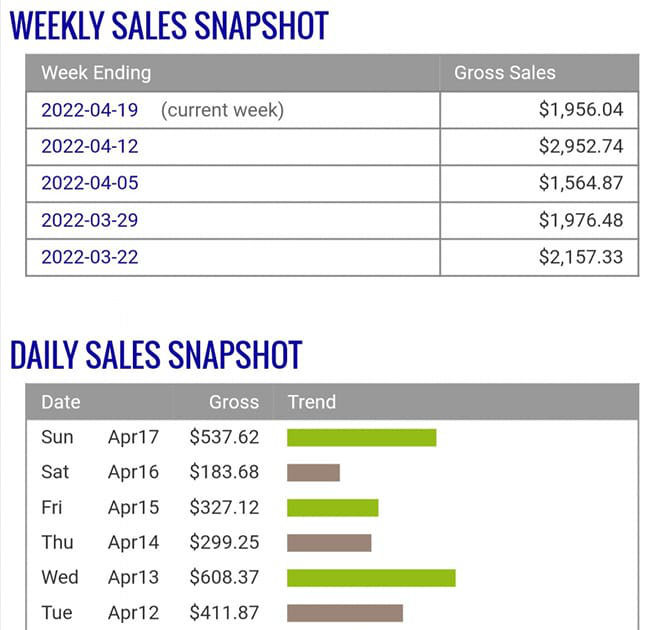661x630 pixels.
Task: Click the brown trend bar for Tue Apr12
Action: click(x=345, y=613)
